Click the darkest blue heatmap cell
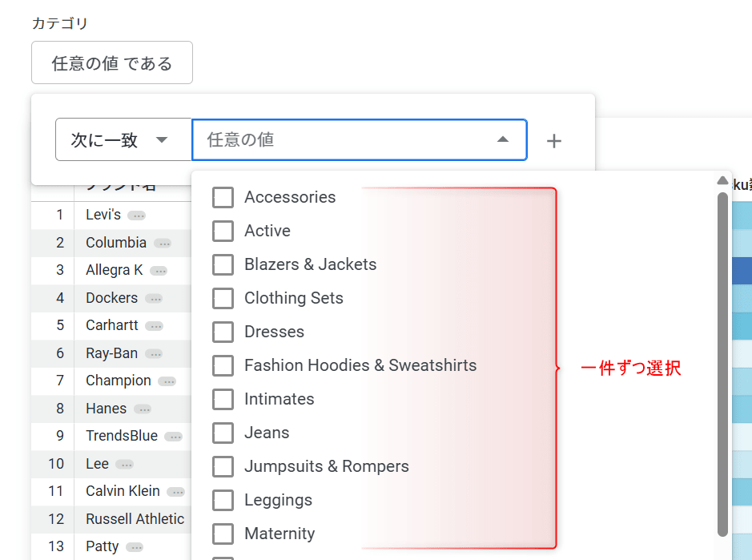Viewport: 752px width, 560px height. [741, 270]
